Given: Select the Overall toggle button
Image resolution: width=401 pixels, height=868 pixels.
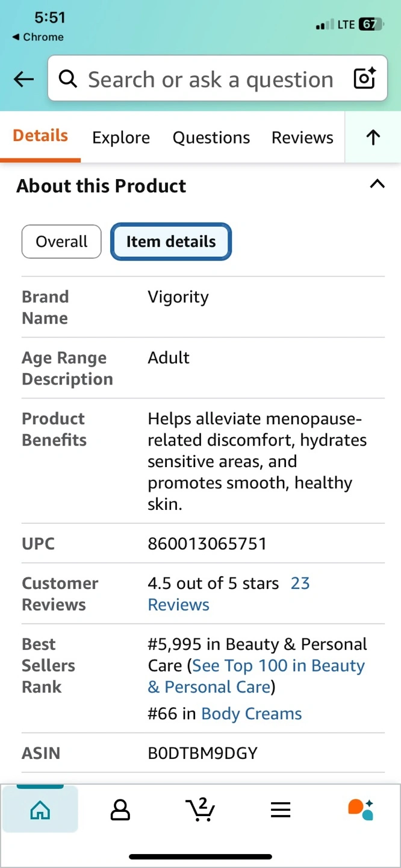Looking at the screenshot, I should 61,242.
